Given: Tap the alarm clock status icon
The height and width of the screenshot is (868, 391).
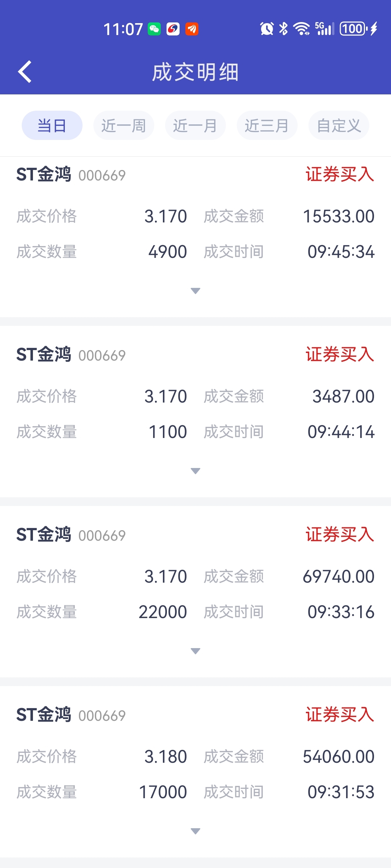Looking at the screenshot, I should click(x=267, y=29).
